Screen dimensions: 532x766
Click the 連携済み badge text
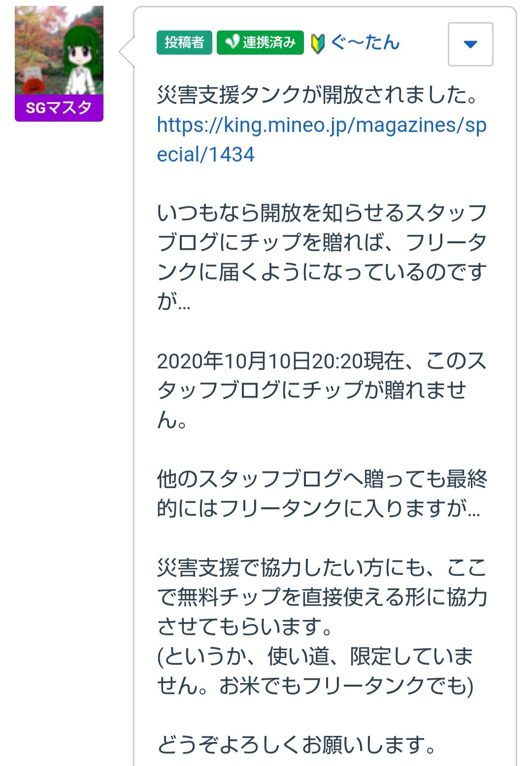tap(268, 42)
